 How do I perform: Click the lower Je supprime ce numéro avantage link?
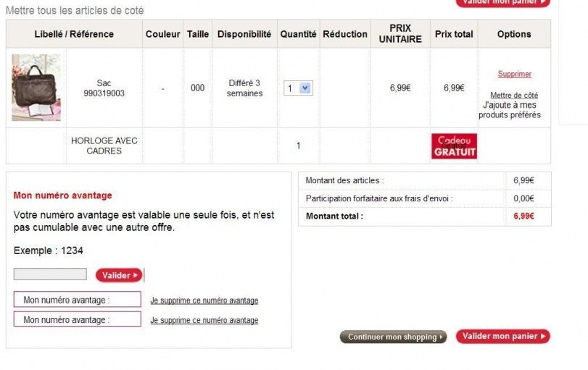[204, 320]
